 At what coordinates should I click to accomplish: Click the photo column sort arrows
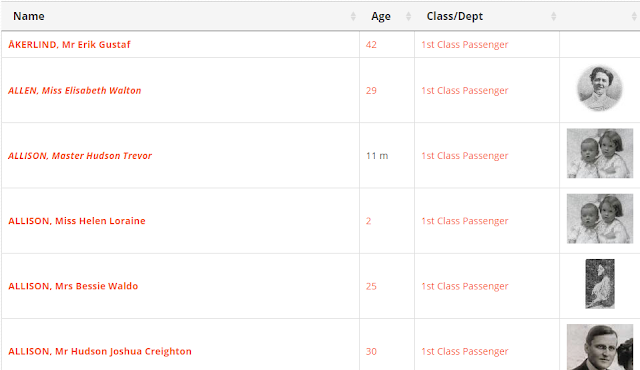point(634,16)
